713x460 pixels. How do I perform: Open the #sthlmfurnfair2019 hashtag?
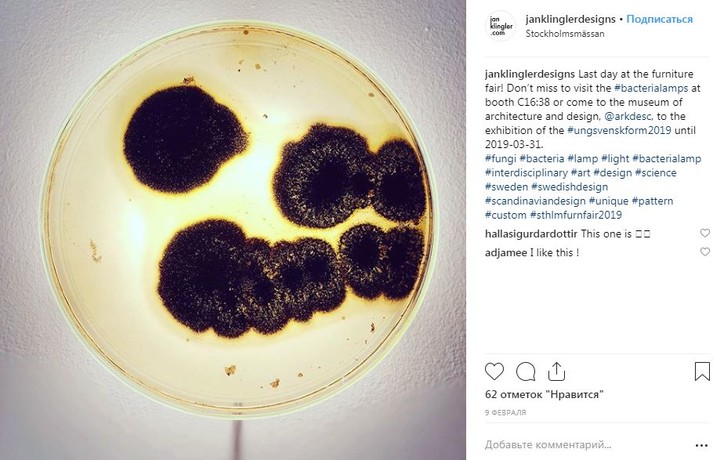click(576, 215)
